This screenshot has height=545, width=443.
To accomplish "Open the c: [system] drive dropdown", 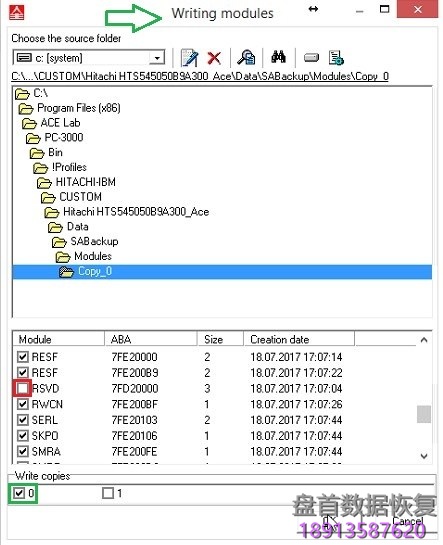I will pos(157,58).
